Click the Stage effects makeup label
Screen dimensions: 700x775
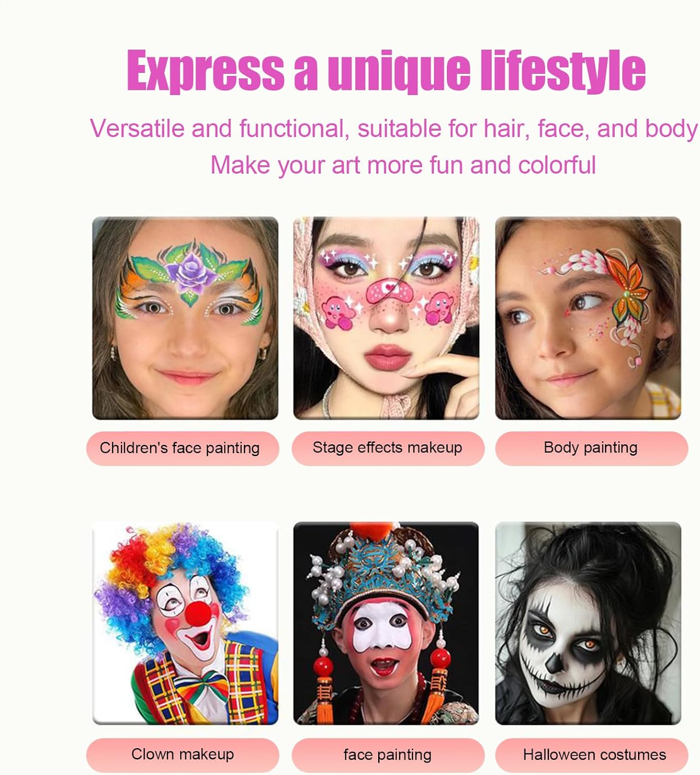tap(388, 448)
